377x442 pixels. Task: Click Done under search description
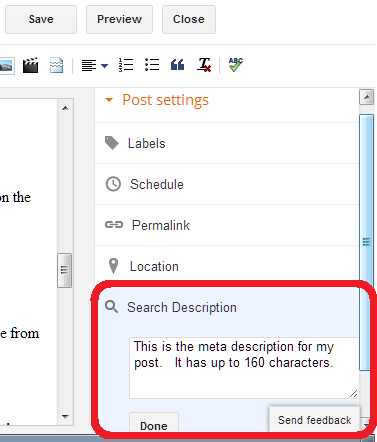(x=154, y=423)
